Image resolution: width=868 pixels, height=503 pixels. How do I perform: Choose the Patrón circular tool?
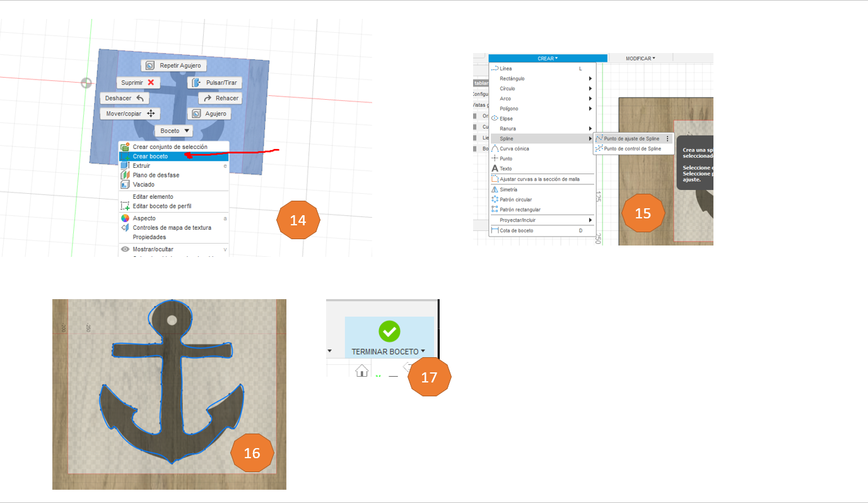pos(542,199)
